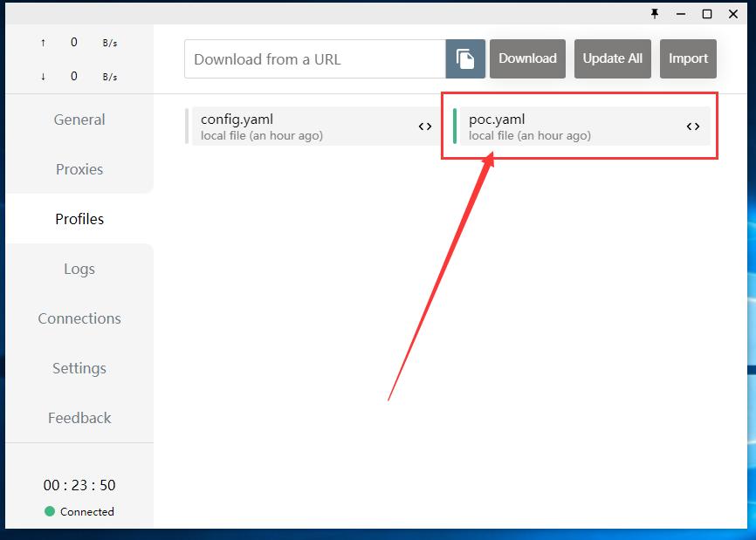
Task: Maximize the Clash window
Action: click(x=707, y=14)
